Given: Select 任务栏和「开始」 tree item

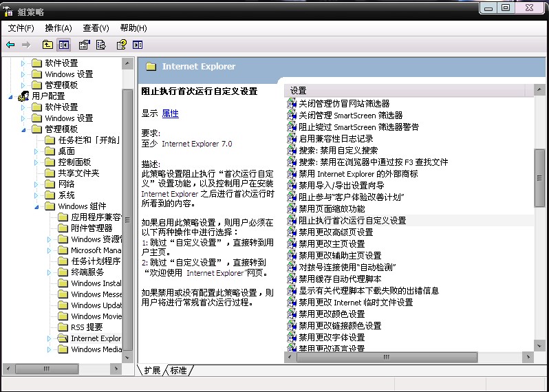Looking at the screenshot, I should (89, 140).
